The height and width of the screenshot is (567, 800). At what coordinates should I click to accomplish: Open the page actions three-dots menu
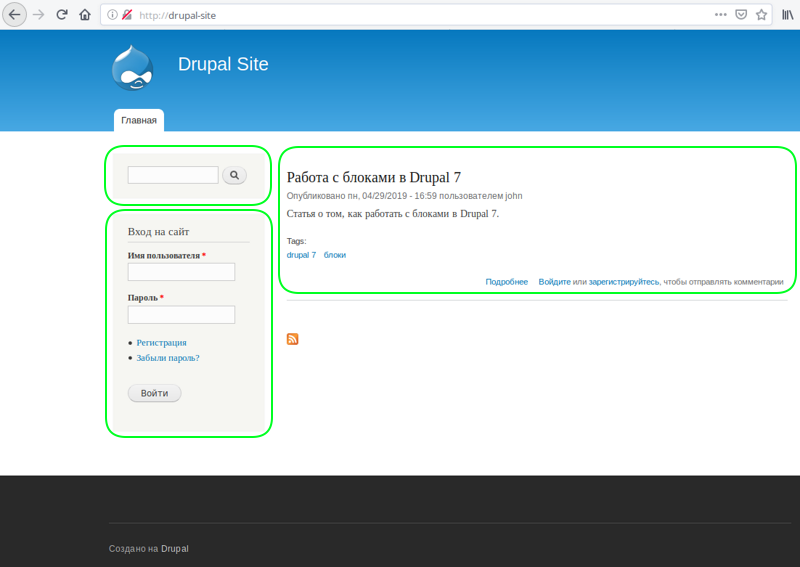pyautogui.click(x=720, y=15)
